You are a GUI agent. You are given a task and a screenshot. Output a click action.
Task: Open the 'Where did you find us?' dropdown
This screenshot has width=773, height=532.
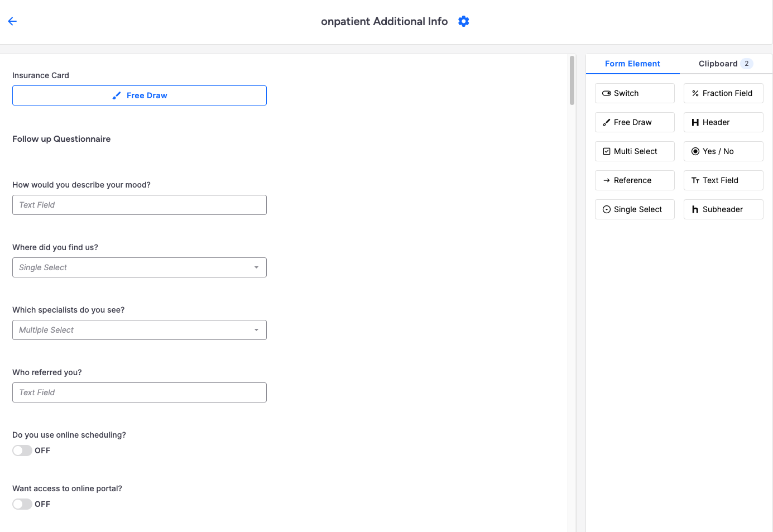click(x=139, y=267)
